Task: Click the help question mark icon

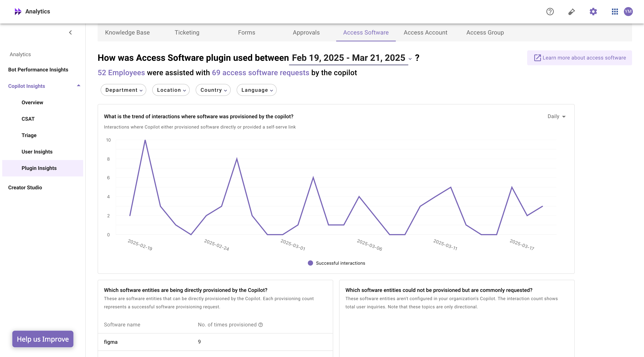Action: [550, 12]
